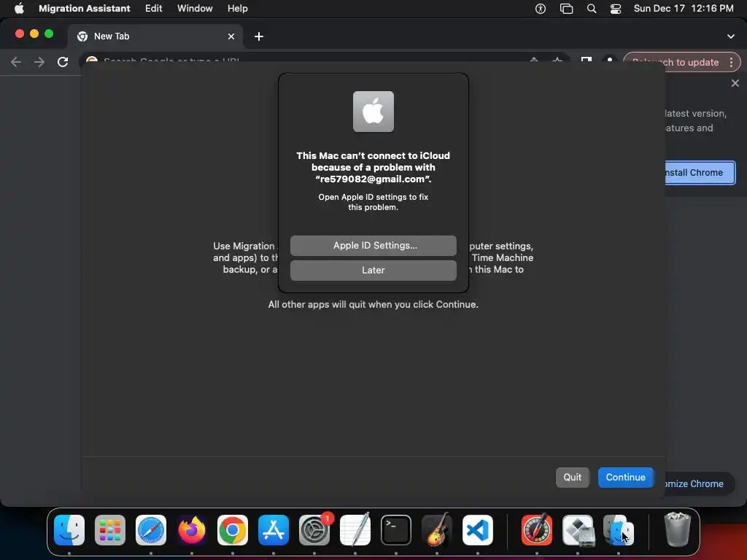Open Digital Color Meter from the Dock

coord(537,530)
